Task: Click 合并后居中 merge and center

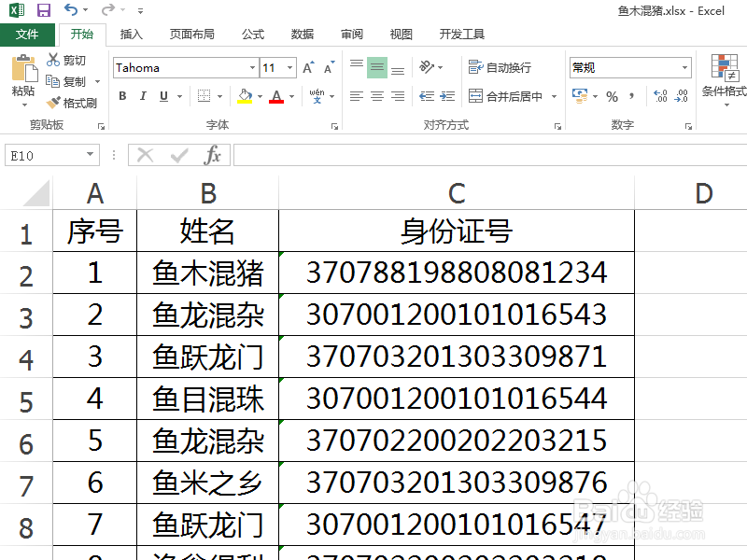Action: pyautogui.click(x=506, y=96)
